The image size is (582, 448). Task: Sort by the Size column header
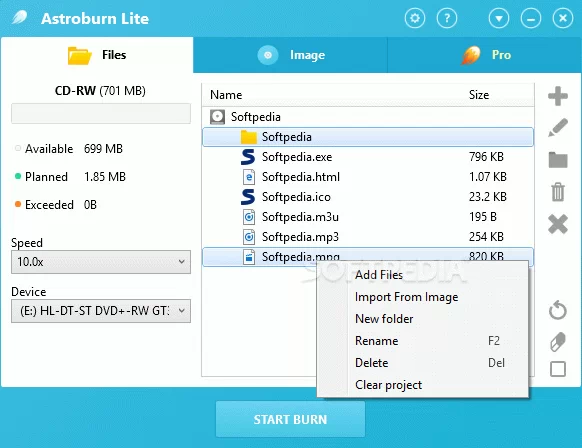pyautogui.click(x=479, y=95)
